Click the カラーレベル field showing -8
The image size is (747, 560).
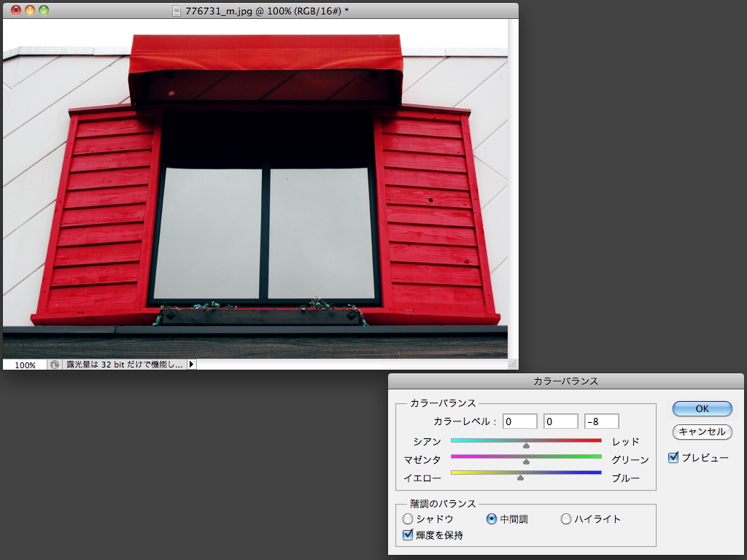[602, 421]
